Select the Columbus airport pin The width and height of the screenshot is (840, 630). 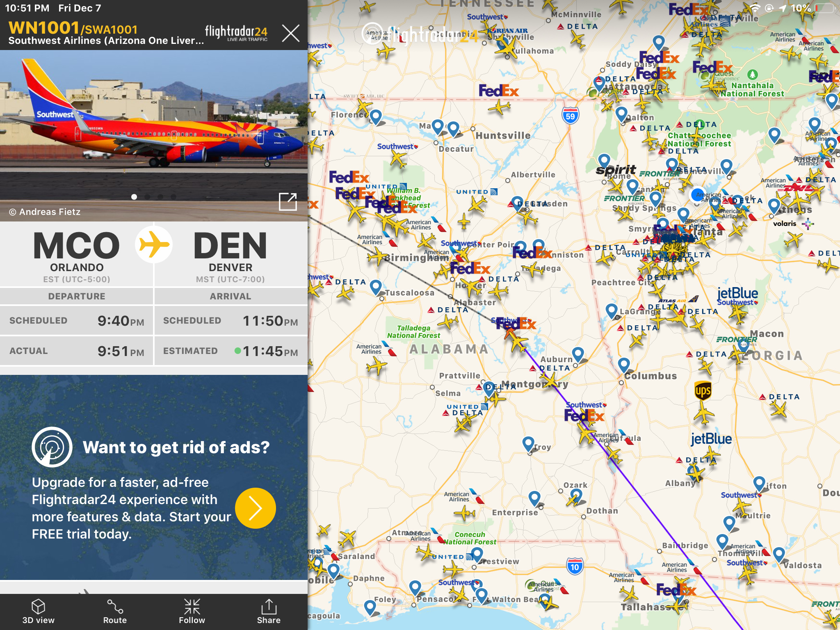[624, 364]
